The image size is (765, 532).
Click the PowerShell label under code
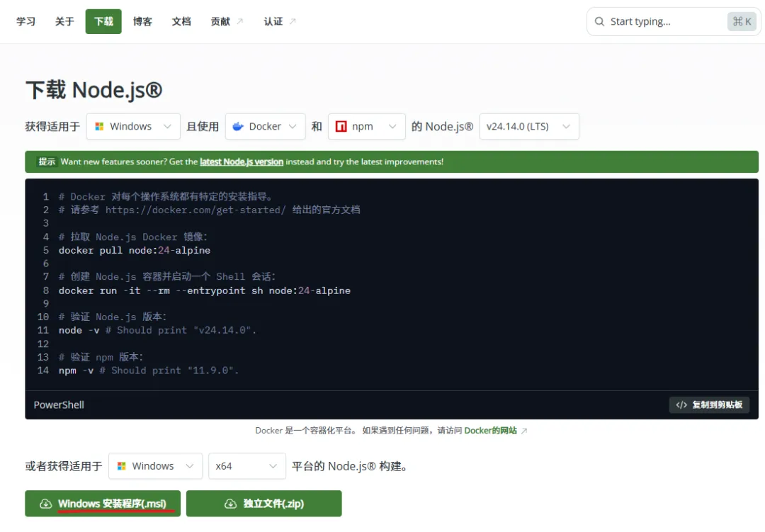(59, 404)
